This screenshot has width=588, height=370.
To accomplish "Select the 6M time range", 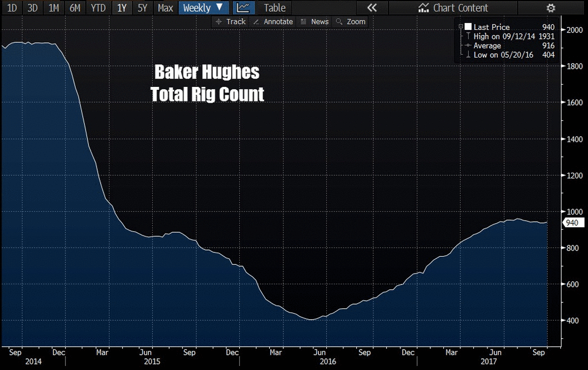I will point(75,8).
